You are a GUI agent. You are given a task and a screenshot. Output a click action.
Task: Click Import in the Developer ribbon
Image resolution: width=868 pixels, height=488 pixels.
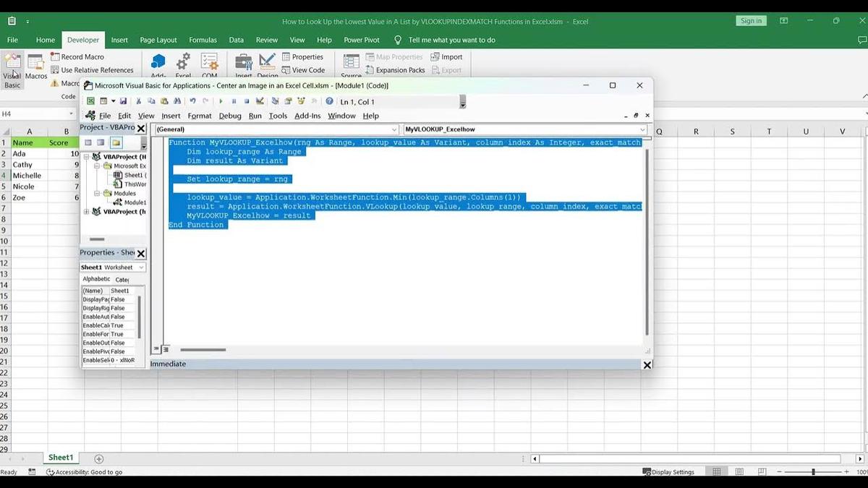pos(448,56)
